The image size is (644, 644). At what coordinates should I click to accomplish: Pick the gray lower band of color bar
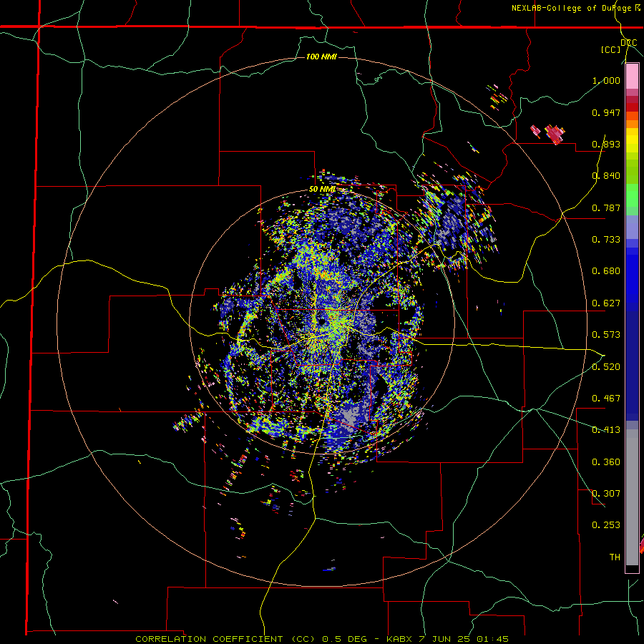pos(632,497)
